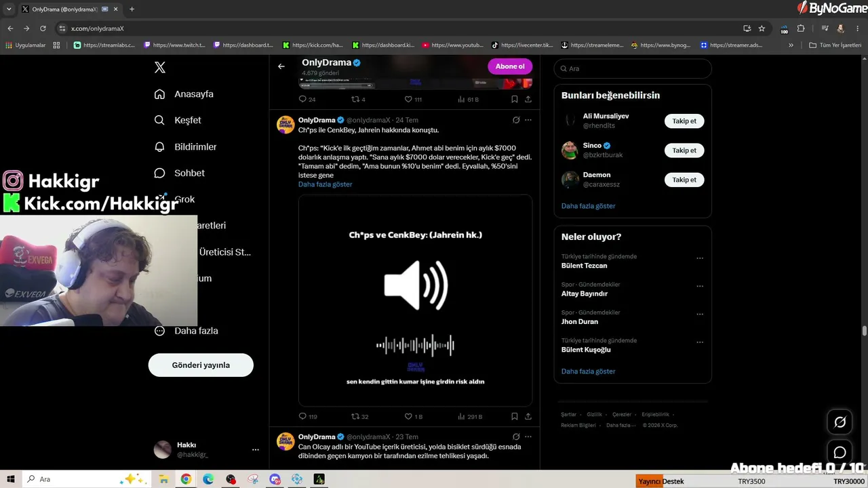Click the Gönderi yayınla button

click(201, 365)
